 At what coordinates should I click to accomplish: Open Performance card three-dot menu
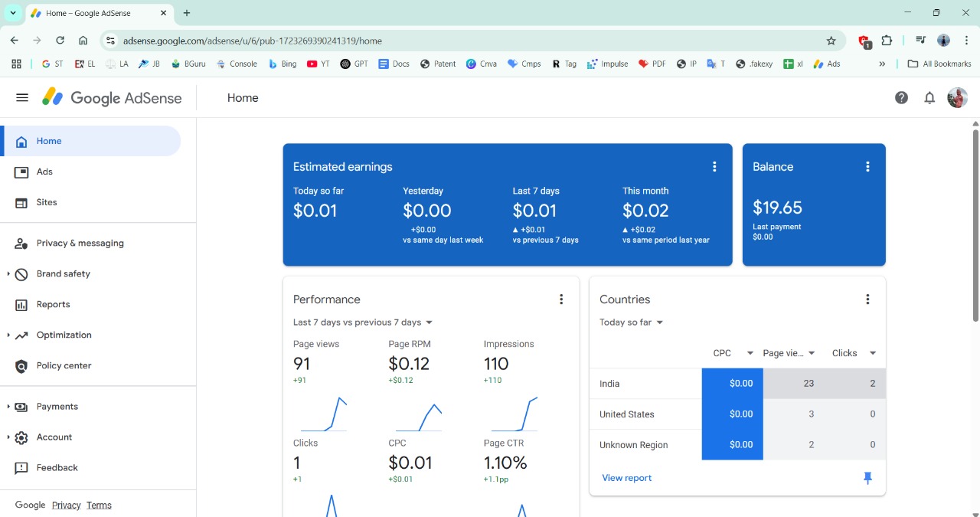click(x=561, y=299)
